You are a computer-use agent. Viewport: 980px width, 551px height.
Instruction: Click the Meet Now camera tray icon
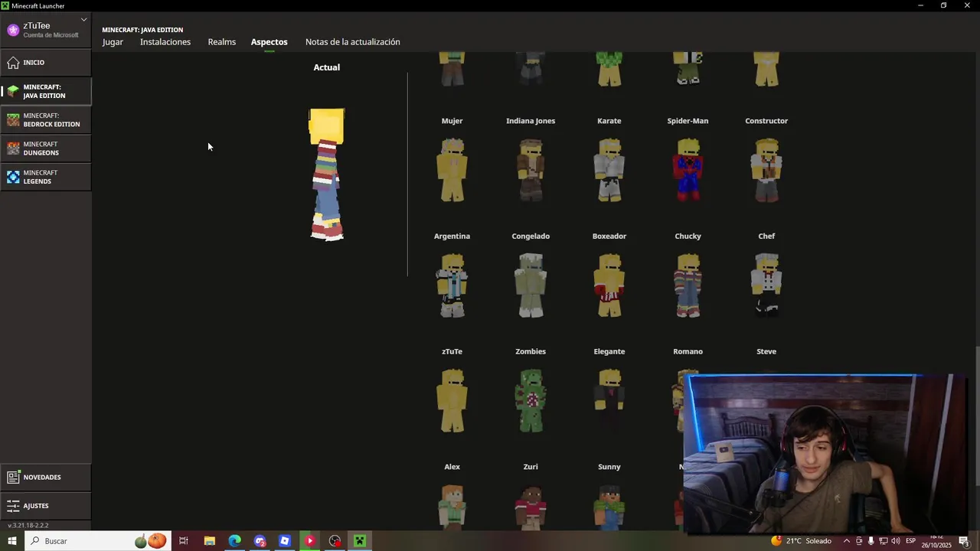click(x=858, y=541)
